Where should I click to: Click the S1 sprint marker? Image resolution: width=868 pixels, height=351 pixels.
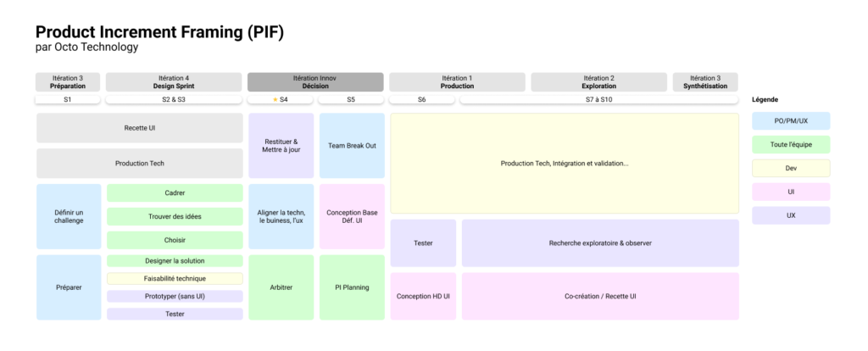[68, 100]
